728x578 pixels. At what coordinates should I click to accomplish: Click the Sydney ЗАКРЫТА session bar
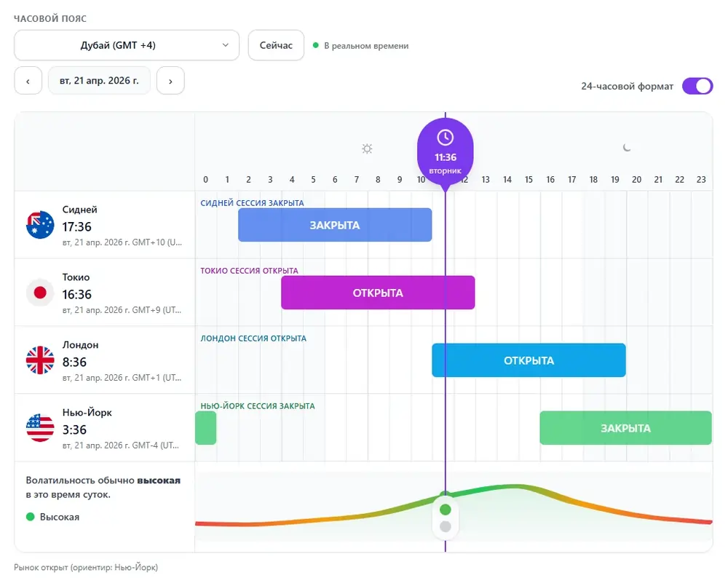pyautogui.click(x=335, y=225)
